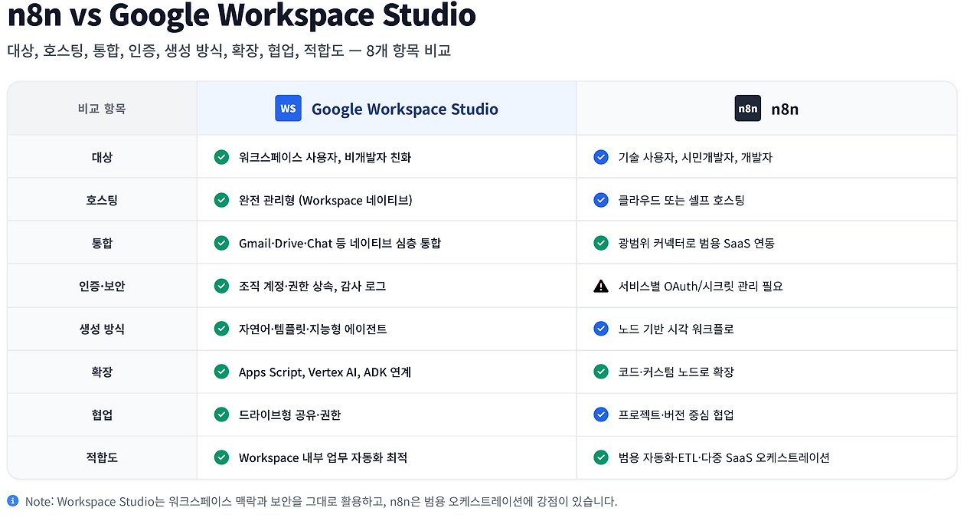Click text 서비스별 OAuth/시크릿 관리 필요

[701, 286]
